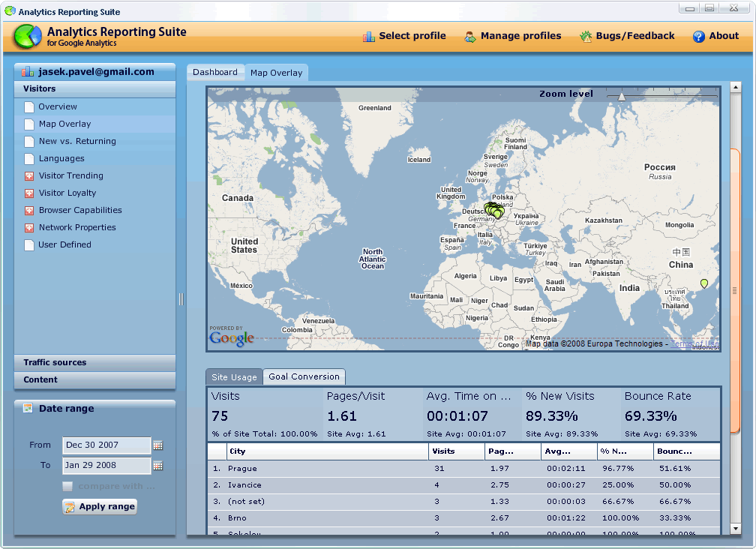Select the Brno row in the table
This screenshot has height=549, width=756.
tap(463, 518)
